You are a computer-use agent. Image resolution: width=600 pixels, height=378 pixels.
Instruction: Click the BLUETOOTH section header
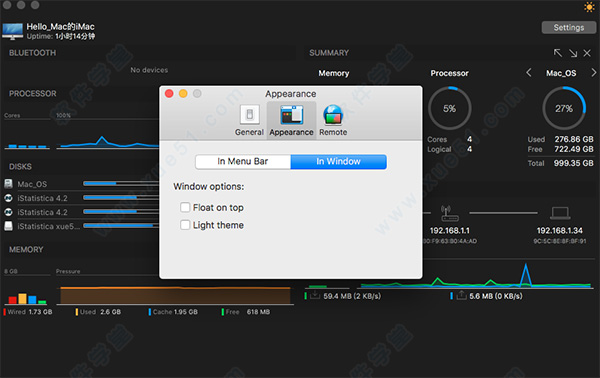click(x=33, y=53)
